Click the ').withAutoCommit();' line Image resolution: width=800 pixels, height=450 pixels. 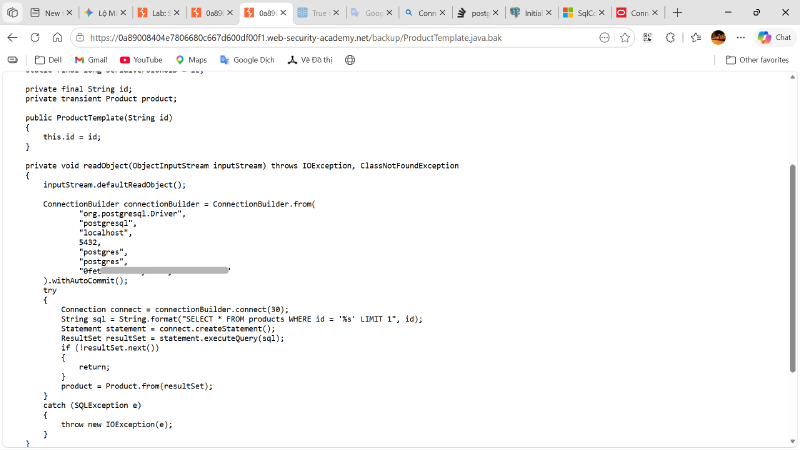(x=86, y=281)
